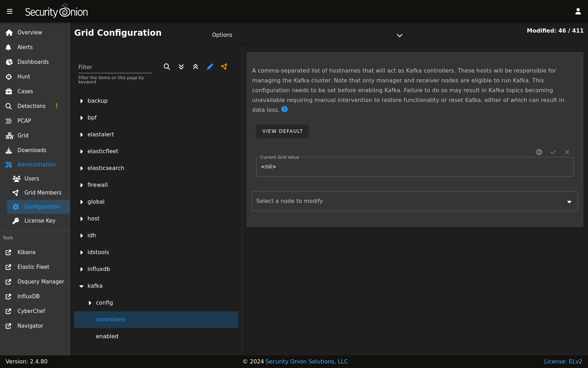Launch Kibana external tool

point(35,252)
